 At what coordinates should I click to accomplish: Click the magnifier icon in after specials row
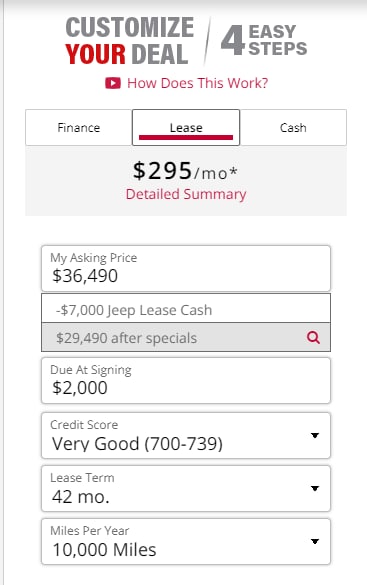click(x=313, y=338)
